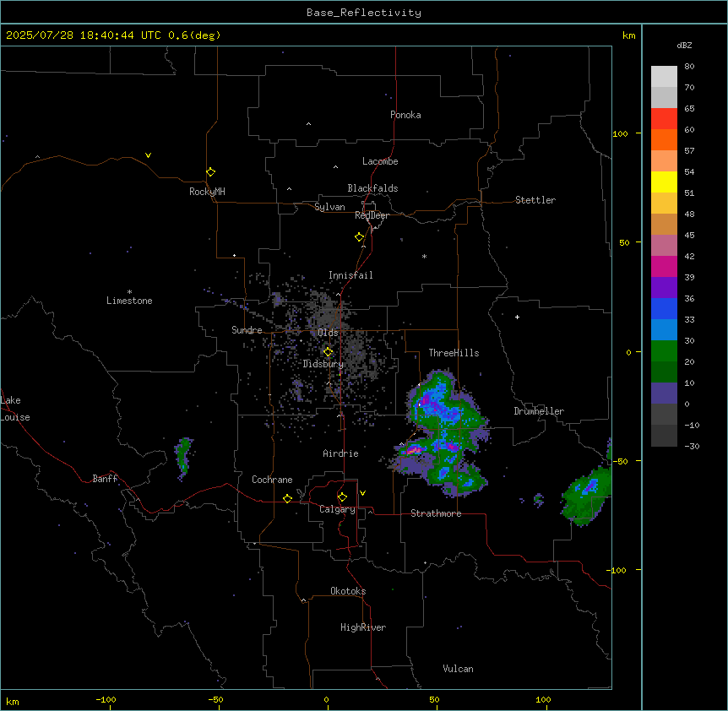Click the Calgary city label

[337, 509]
